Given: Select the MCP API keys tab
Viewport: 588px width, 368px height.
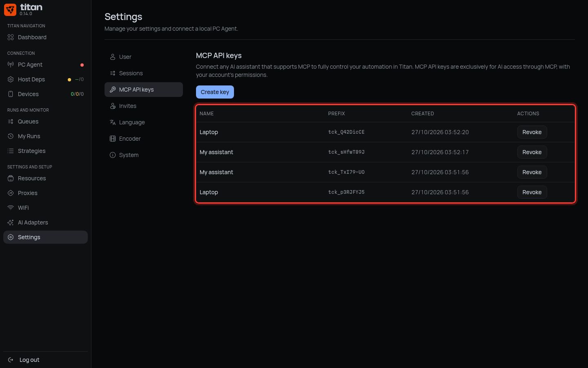Looking at the screenshot, I should 144,90.
